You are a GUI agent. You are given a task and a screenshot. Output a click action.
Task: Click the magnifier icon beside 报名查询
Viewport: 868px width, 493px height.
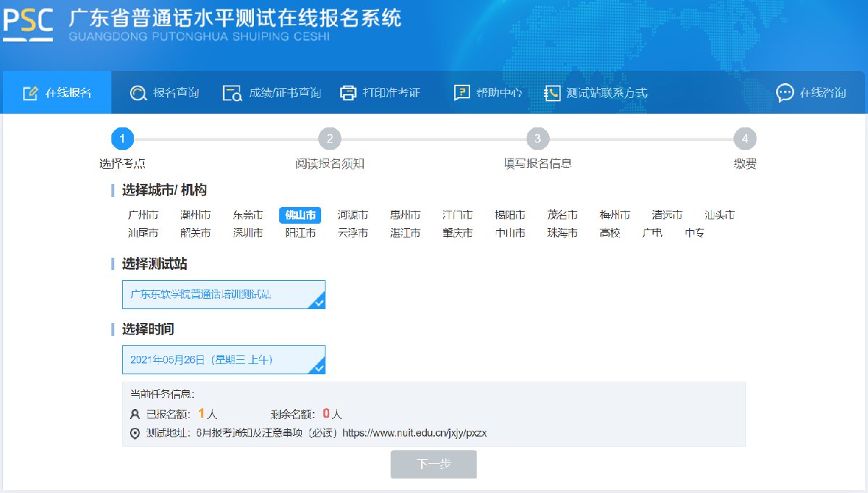tap(138, 93)
